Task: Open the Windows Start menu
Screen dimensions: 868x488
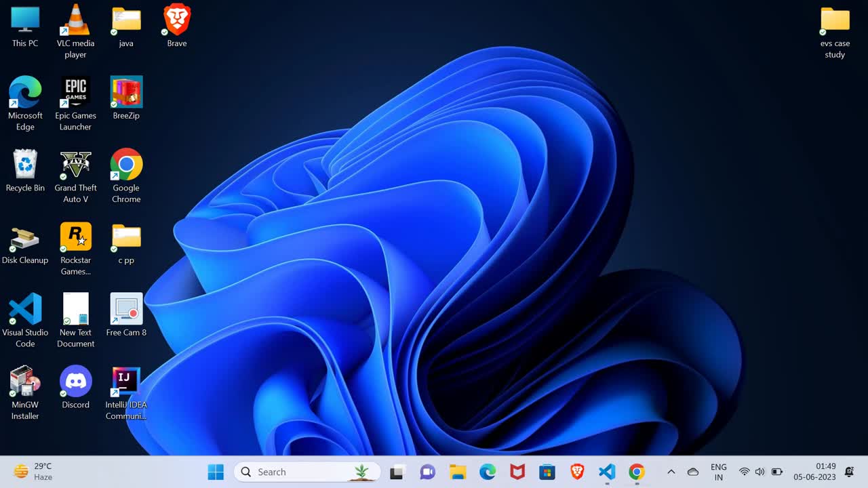Action: (216, 472)
